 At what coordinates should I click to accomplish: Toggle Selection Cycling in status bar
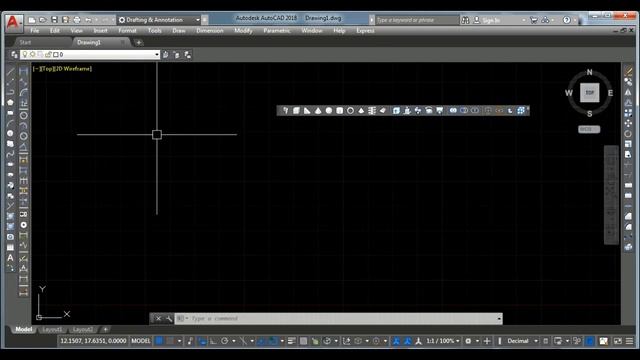(x=315, y=341)
